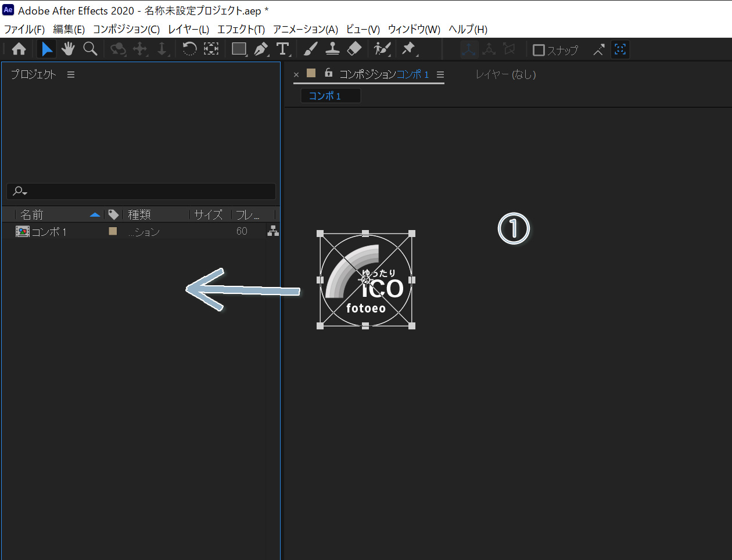
Task: Click the フレ... column header
Action: 247,214
